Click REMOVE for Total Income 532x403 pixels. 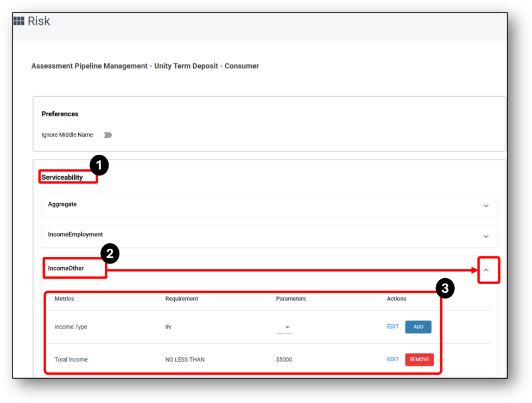coord(419,359)
